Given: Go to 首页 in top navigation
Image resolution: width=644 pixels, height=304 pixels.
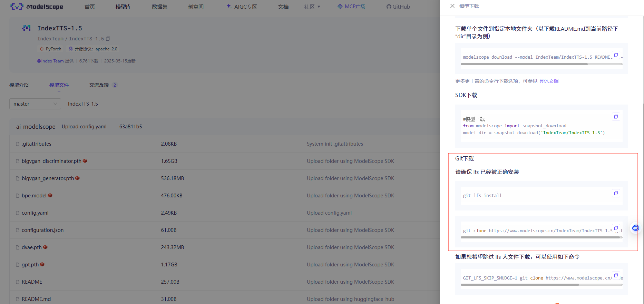Looking at the screenshot, I should point(90,7).
